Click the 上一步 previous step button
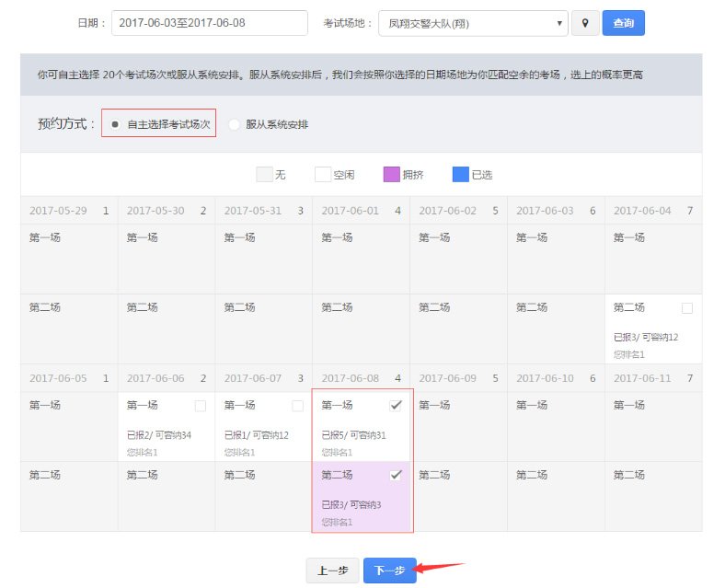 332,571
